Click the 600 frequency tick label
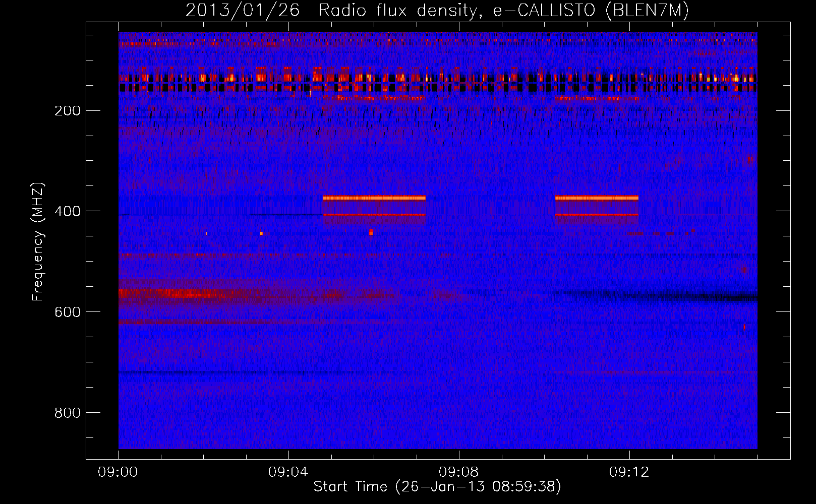This screenshot has width=816, height=504. tap(68, 312)
